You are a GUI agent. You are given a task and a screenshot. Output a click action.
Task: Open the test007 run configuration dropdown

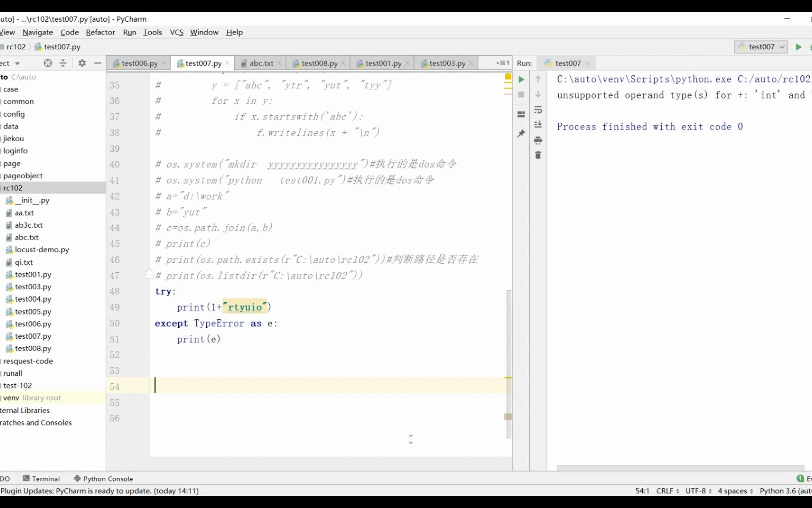[x=761, y=47]
